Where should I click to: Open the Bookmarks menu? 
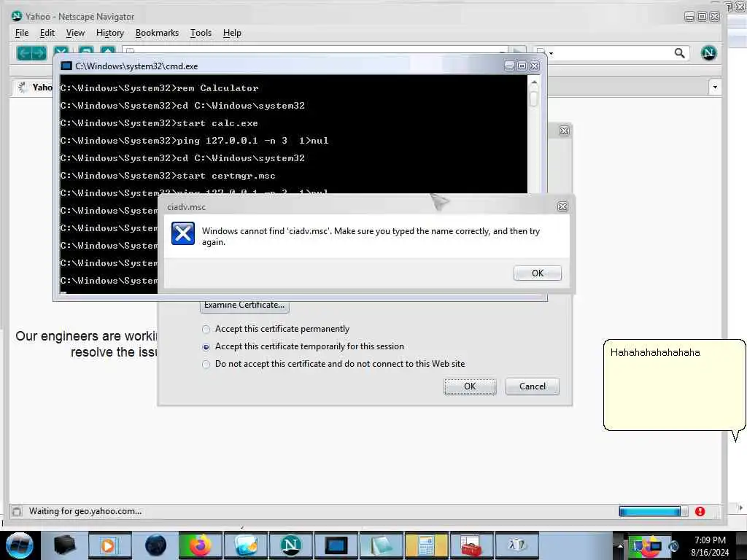pyautogui.click(x=158, y=33)
